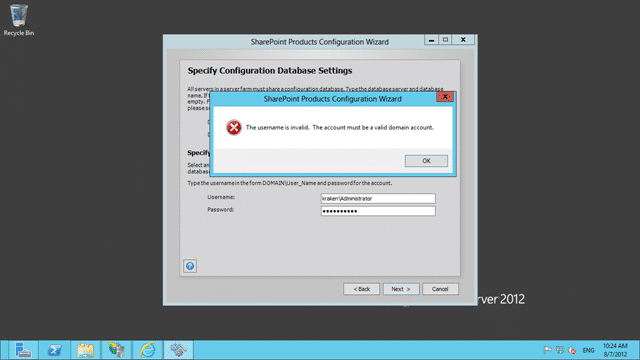Cancel the SharePoint configuration wizard

coord(440,289)
